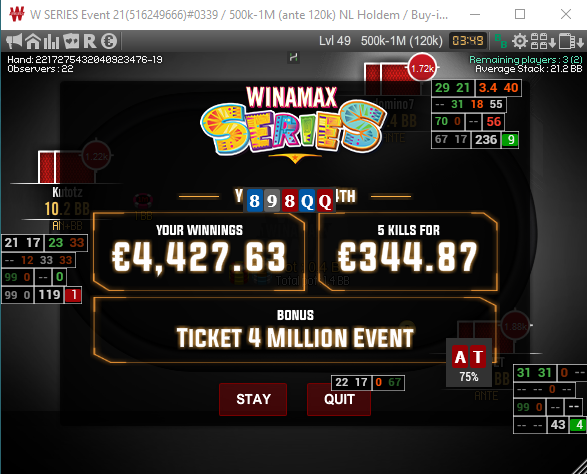Viewport: 587px width, 474px height.
Task: Click the 03:49 level timer
Action: pos(468,40)
